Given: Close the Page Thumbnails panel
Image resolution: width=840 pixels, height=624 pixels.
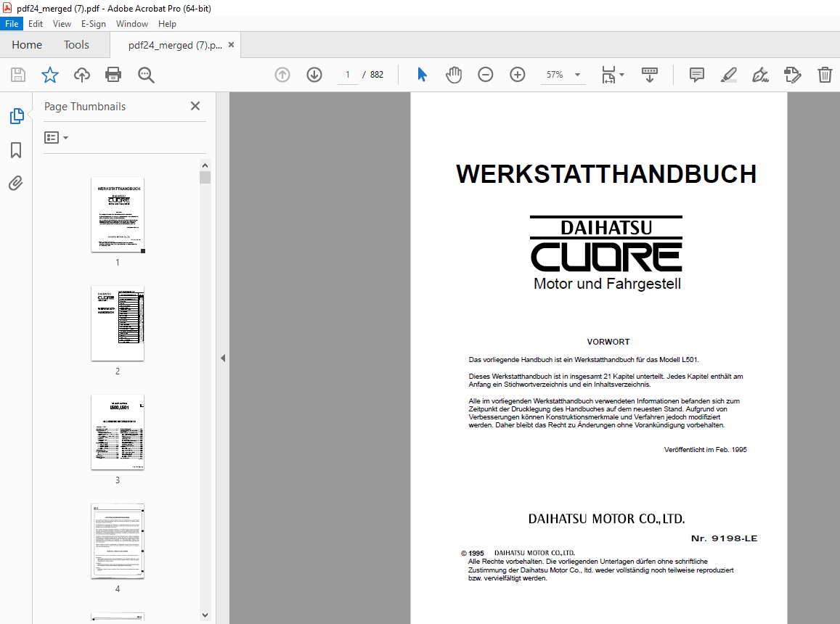Looking at the screenshot, I should 195,106.
